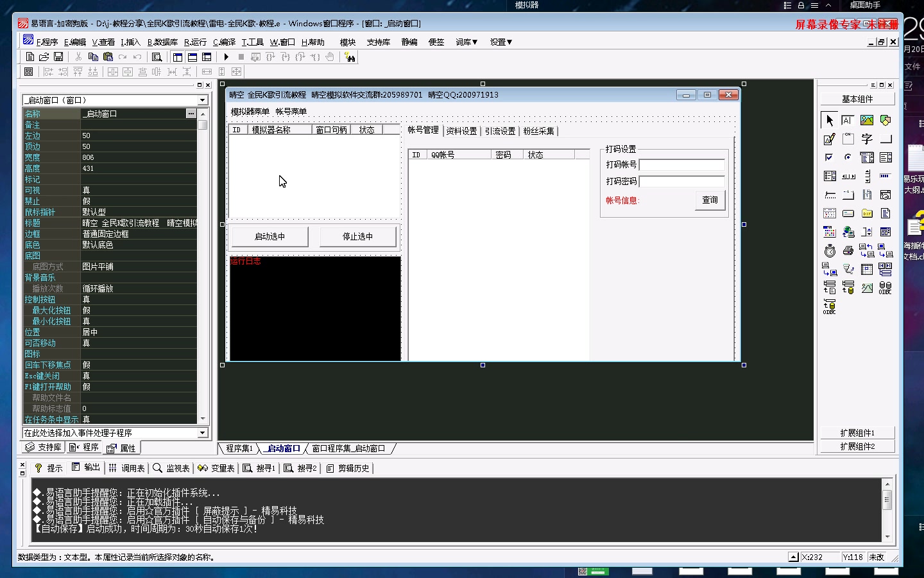The image size is (924, 578).
Task: Select the Label 字 component icon
Action: click(x=867, y=139)
